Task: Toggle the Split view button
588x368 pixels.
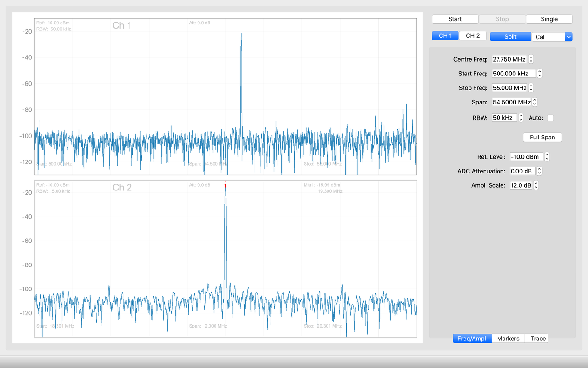Action: pos(510,36)
